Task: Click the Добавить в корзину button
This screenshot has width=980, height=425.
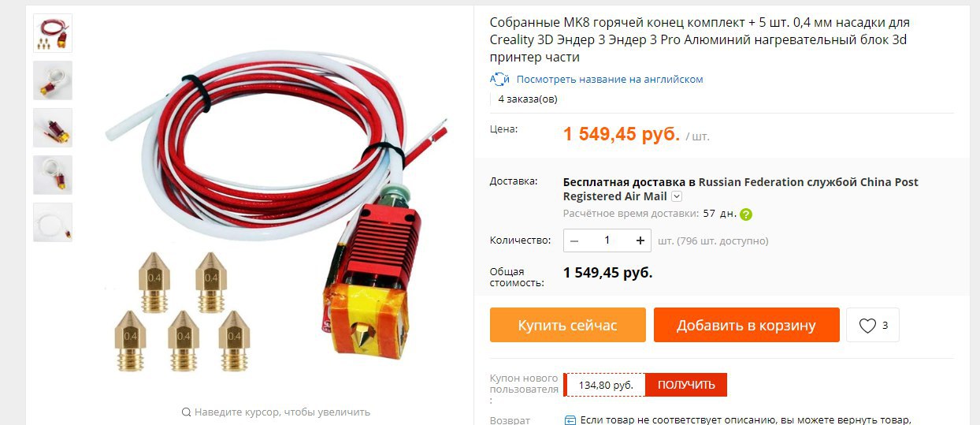Action: (746, 325)
